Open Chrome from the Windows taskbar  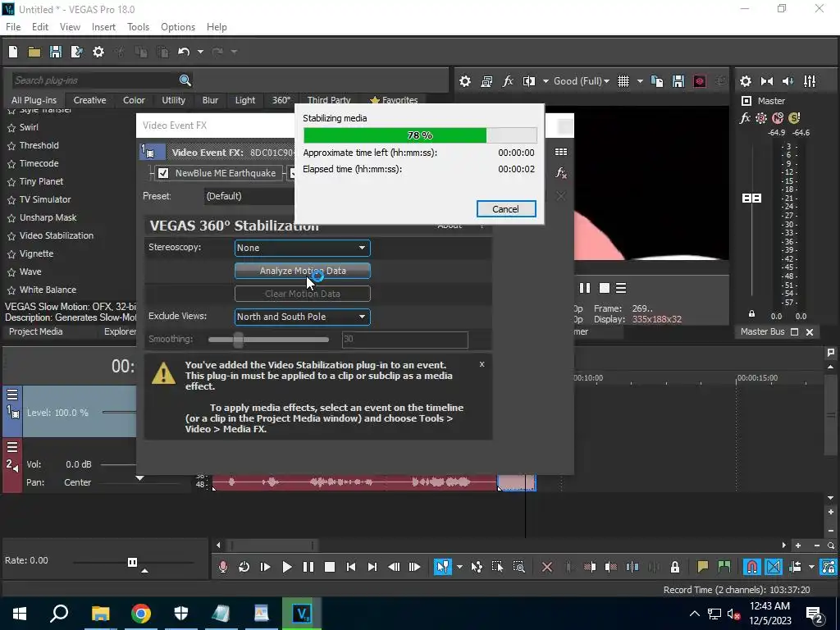[140, 614]
